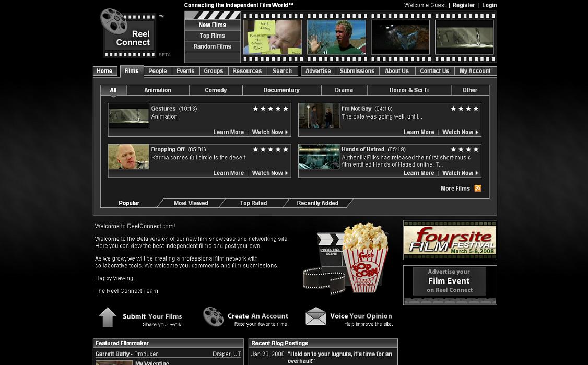This screenshot has height=365, width=588.
Task: Open the People menu item
Action: (x=157, y=71)
